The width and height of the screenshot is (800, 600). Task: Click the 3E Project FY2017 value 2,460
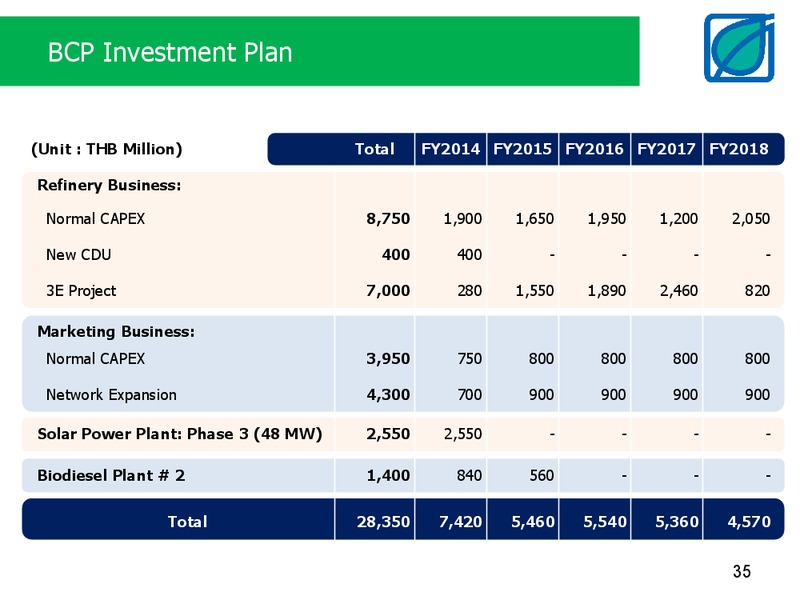(679, 291)
